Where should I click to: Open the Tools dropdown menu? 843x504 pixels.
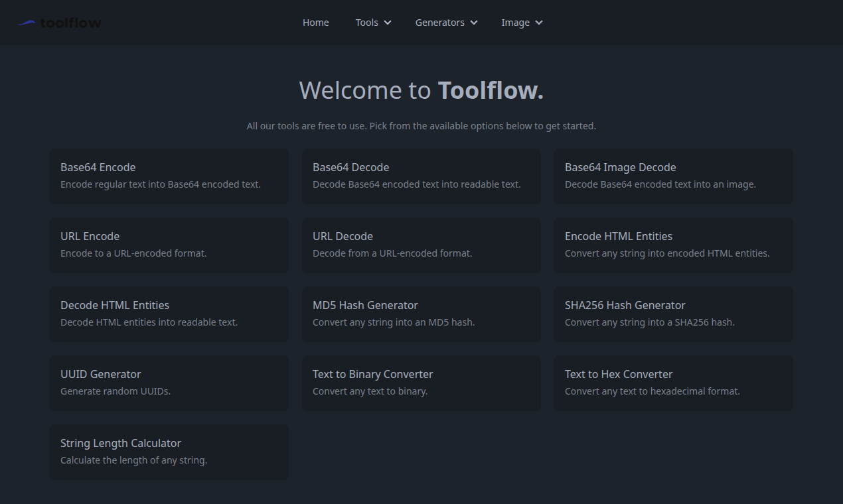[373, 23]
